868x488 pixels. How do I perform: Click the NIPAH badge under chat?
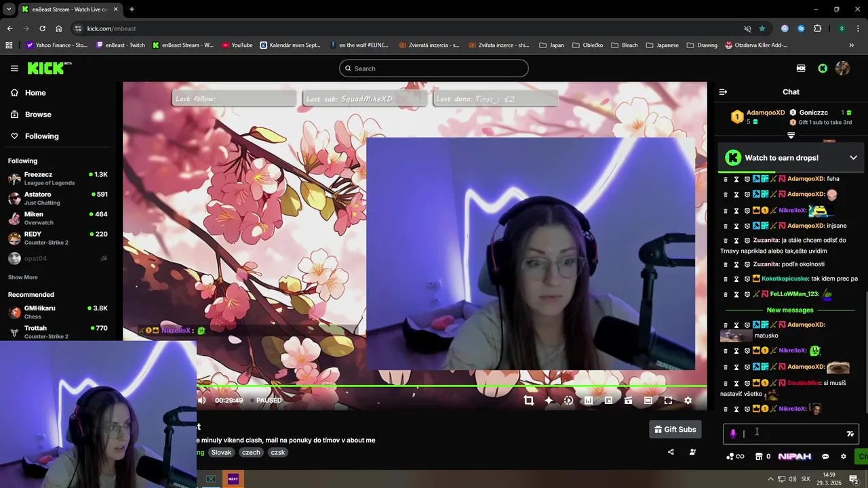tap(795, 457)
